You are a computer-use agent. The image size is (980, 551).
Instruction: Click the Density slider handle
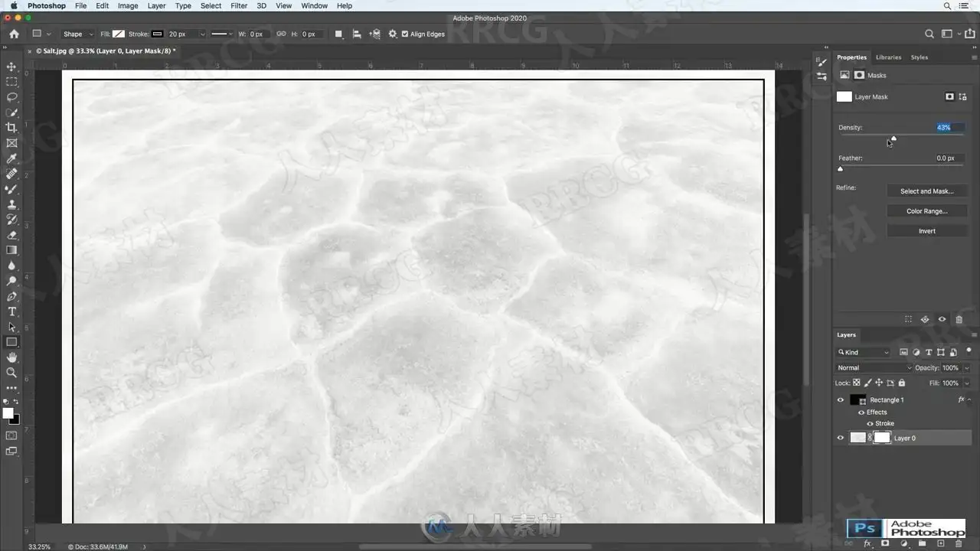(893, 138)
